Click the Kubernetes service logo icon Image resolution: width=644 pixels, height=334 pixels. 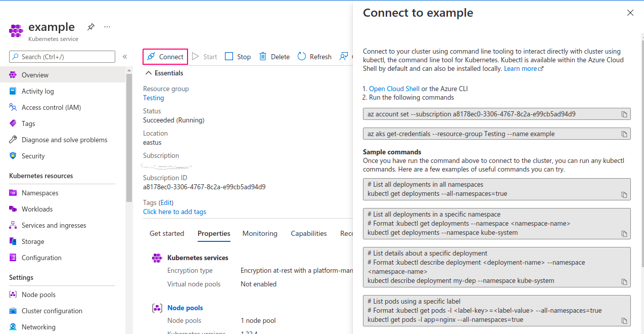click(16, 31)
